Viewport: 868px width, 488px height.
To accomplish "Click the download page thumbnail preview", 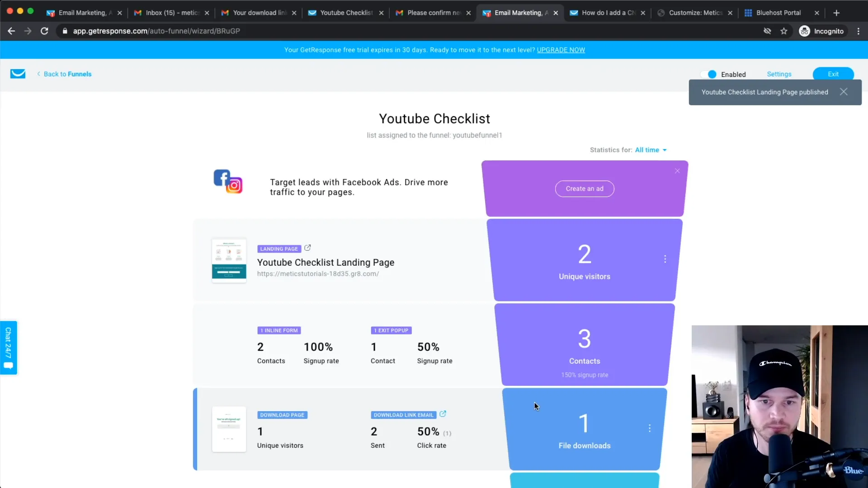I will 229,429.
